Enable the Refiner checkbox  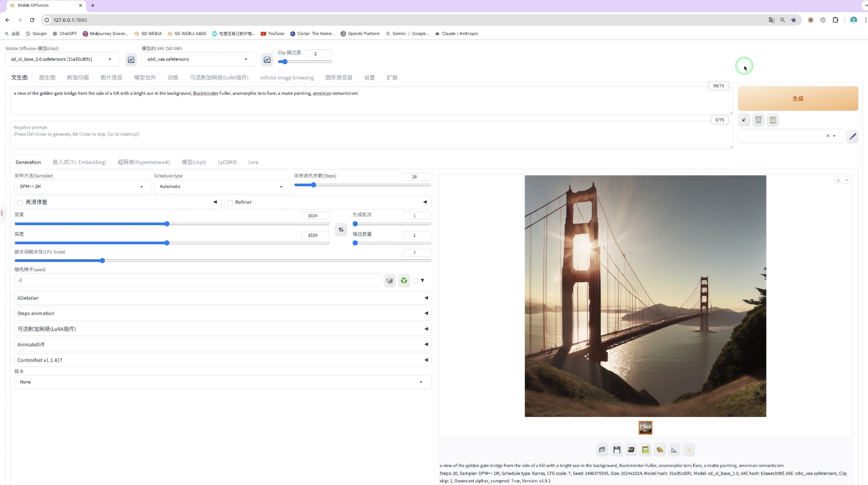point(230,203)
